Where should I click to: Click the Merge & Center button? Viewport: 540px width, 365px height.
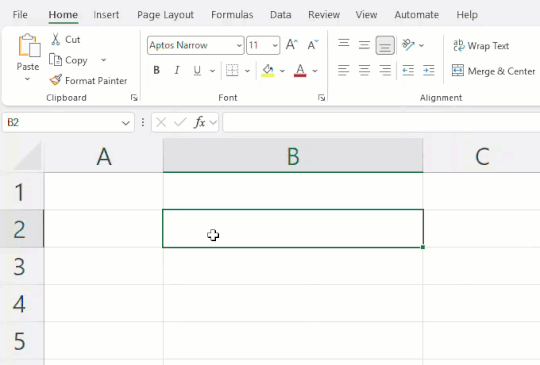(x=493, y=71)
